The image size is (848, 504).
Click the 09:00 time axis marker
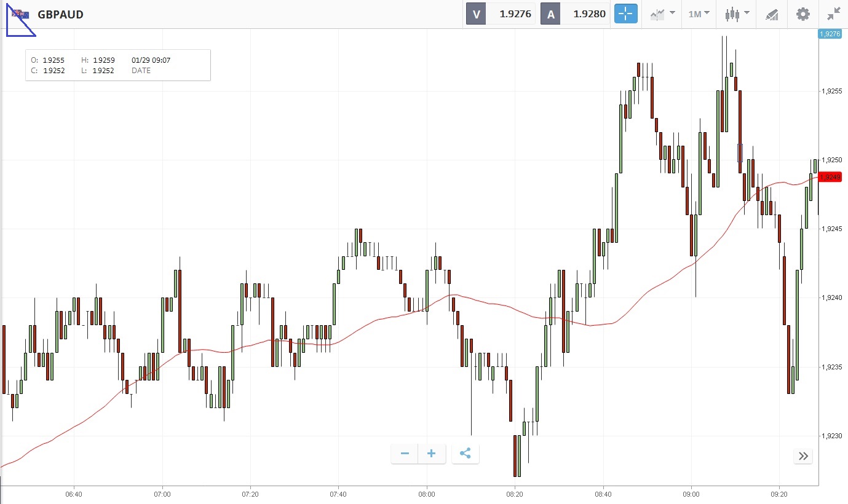(x=691, y=494)
